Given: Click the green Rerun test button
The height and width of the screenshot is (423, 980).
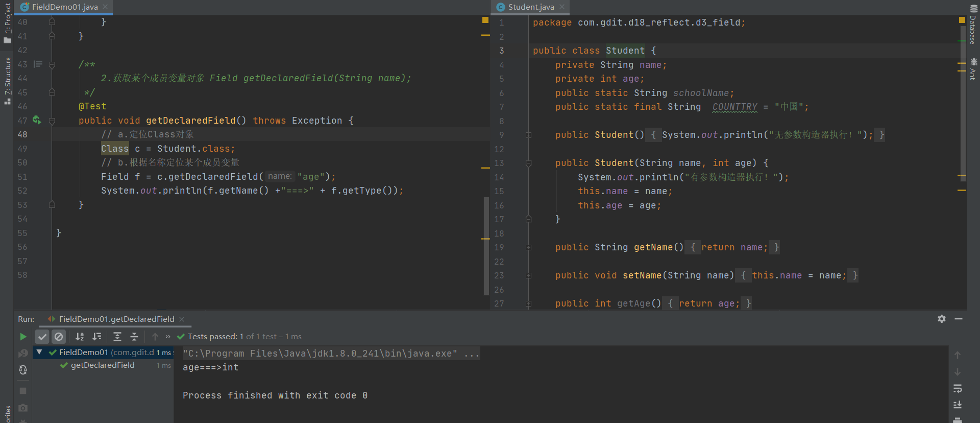Looking at the screenshot, I should 23,337.
